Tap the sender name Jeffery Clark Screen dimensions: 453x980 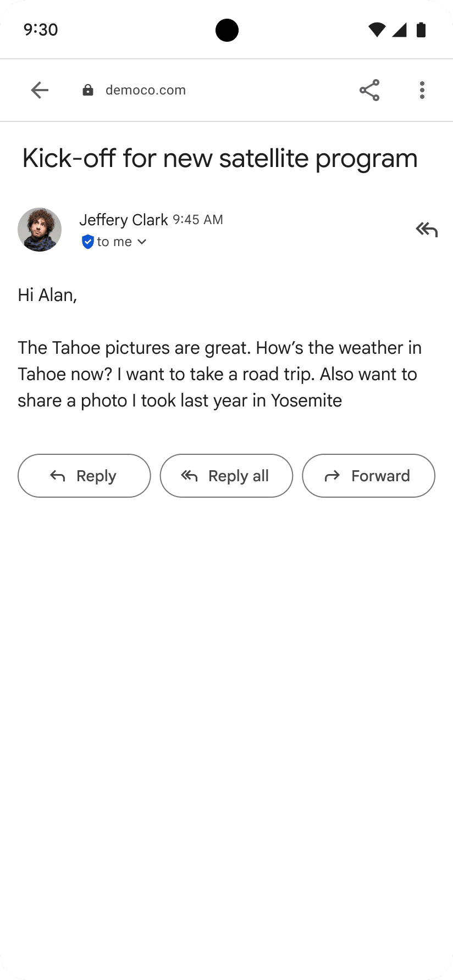coord(123,220)
